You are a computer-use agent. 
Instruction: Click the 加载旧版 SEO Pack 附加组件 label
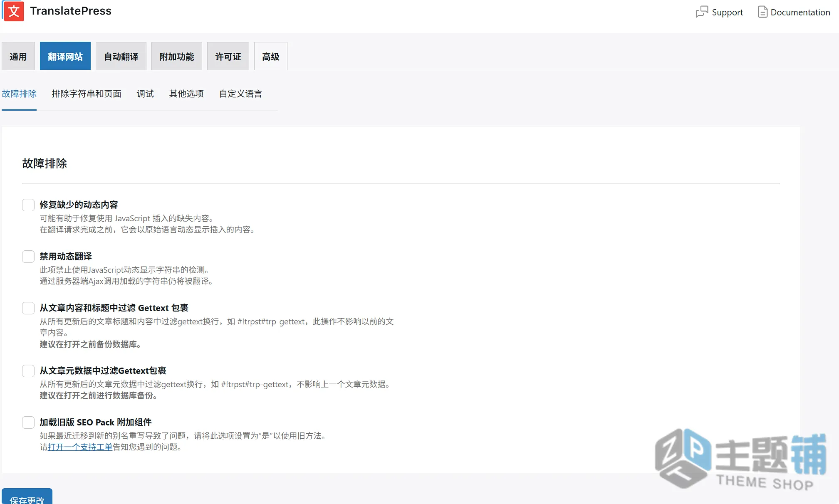tap(96, 422)
